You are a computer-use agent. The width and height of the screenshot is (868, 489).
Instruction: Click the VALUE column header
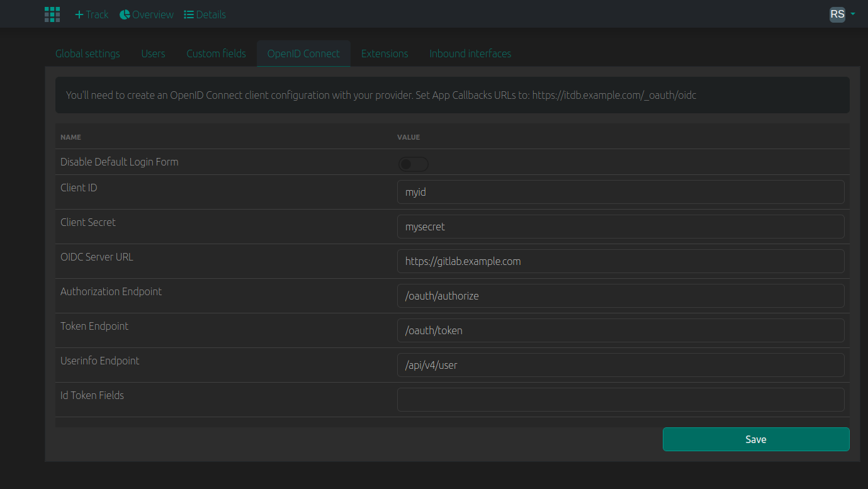(409, 137)
